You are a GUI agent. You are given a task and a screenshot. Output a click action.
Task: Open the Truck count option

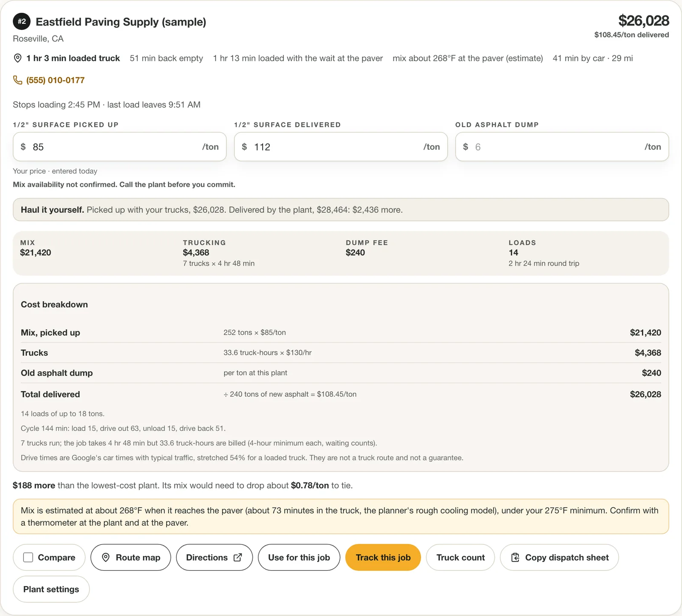[x=460, y=557]
